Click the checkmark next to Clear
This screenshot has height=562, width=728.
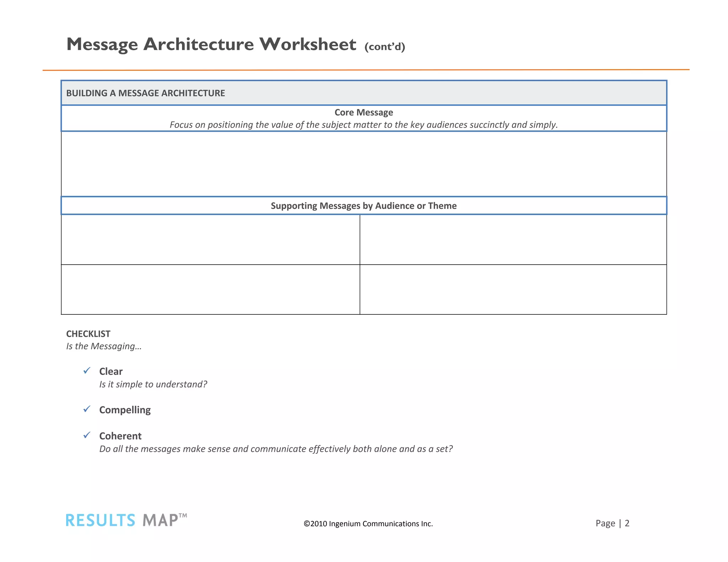tap(87, 371)
